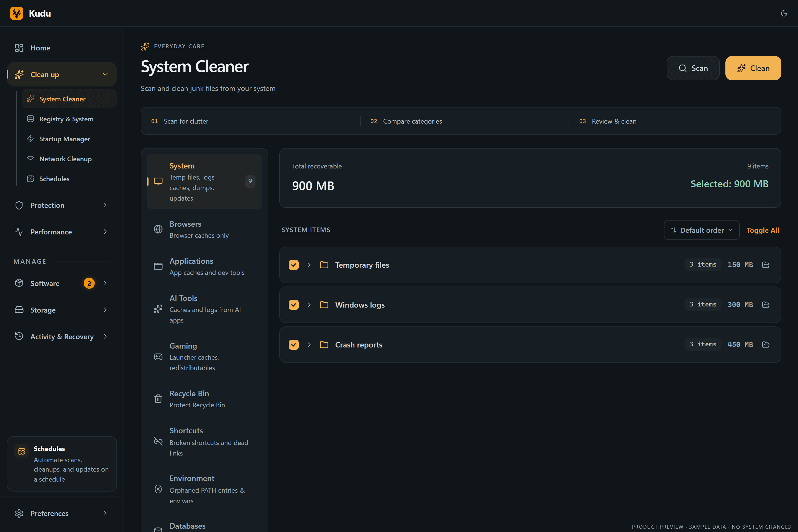This screenshot has width=798, height=532.
Task: Click the Startup Manager lightning icon
Action: pos(30,139)
